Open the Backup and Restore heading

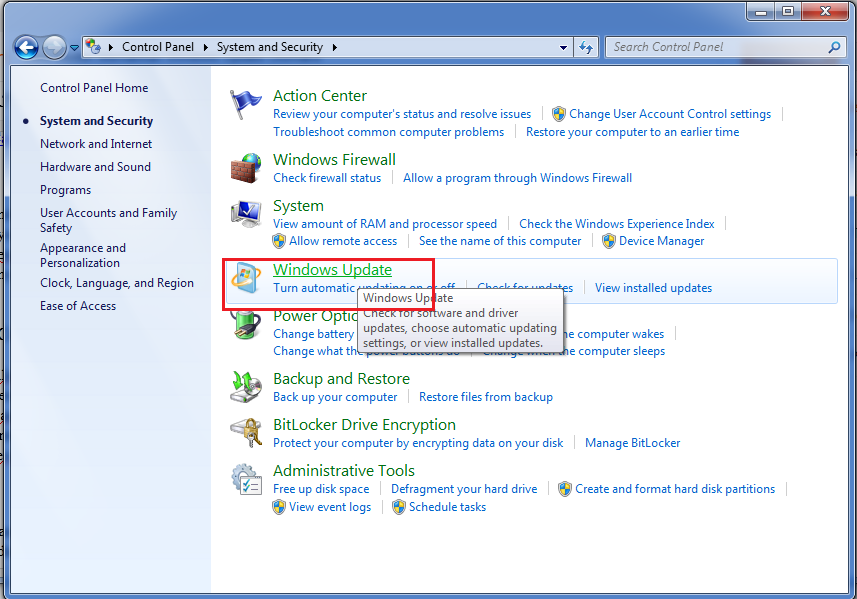[x=342, y=379]
